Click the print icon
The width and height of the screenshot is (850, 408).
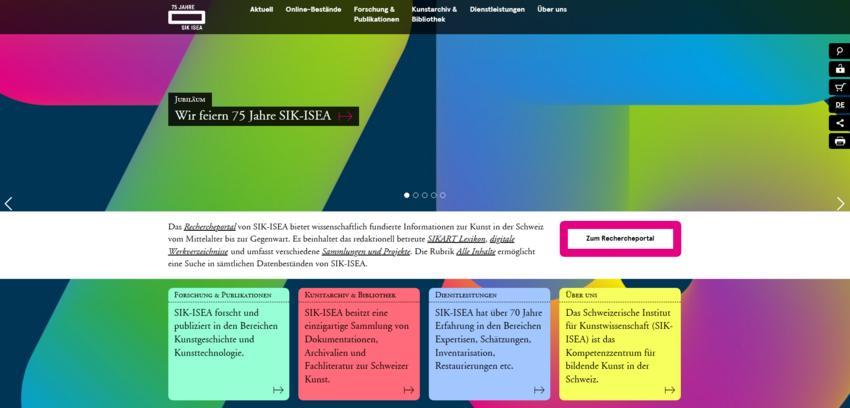pyautogui.click(x=840, y=141)
